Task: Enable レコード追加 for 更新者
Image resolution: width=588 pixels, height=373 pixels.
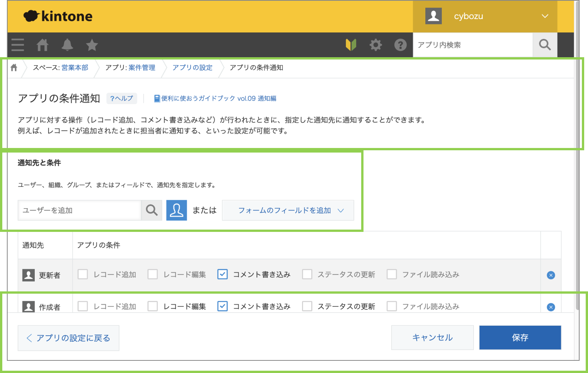Action: (x=83, y=274)
